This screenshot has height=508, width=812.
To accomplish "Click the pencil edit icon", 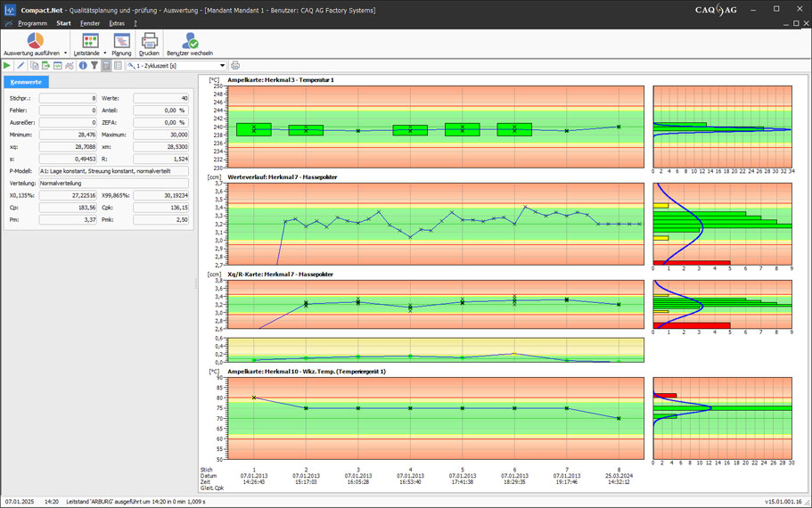I will point(21,66).
